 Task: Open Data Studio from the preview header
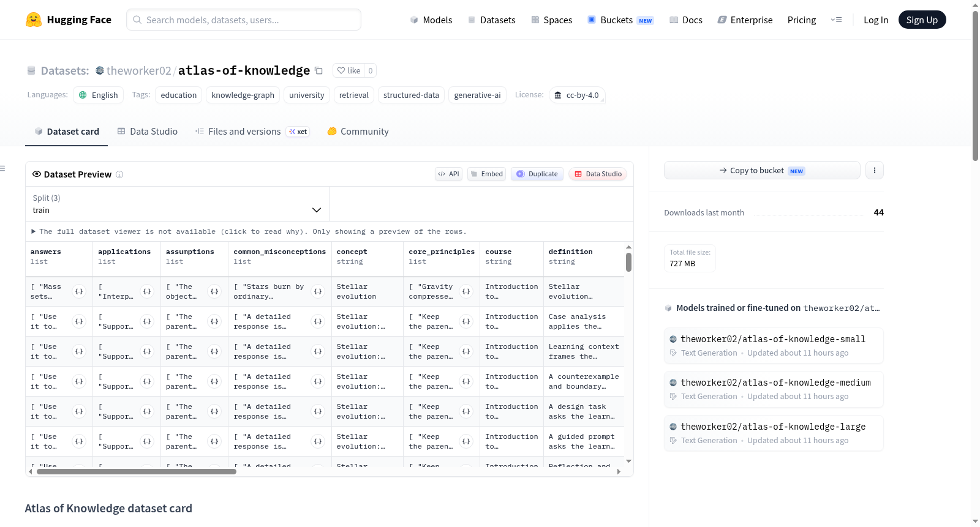pos(598,174)
